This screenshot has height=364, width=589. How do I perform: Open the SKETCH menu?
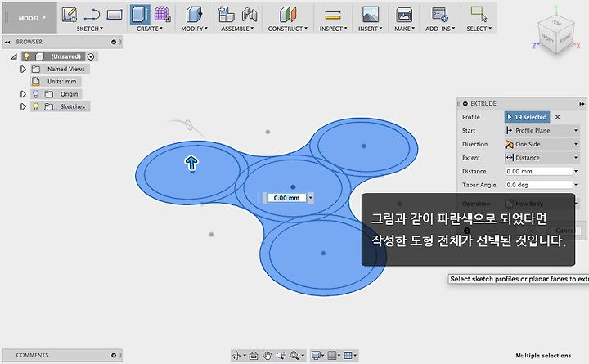[x=89, y=29]
